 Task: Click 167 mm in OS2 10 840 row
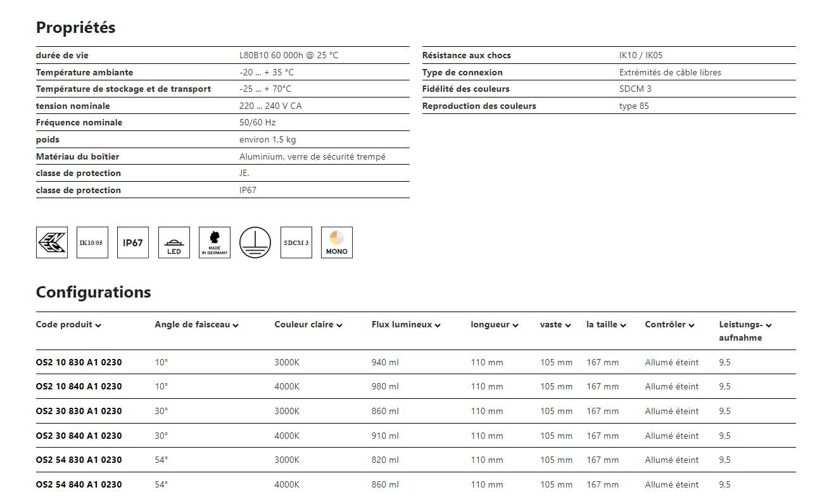[602, 386]
